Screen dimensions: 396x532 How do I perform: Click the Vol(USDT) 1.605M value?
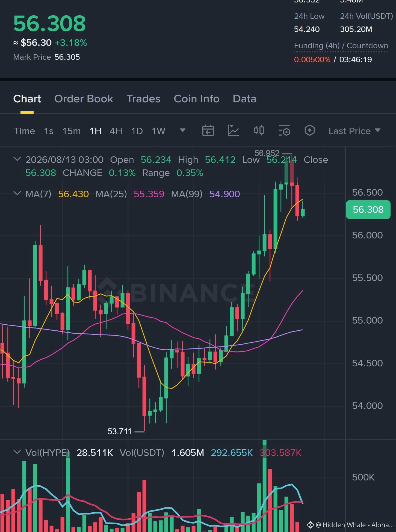click(x=188, y=453)
